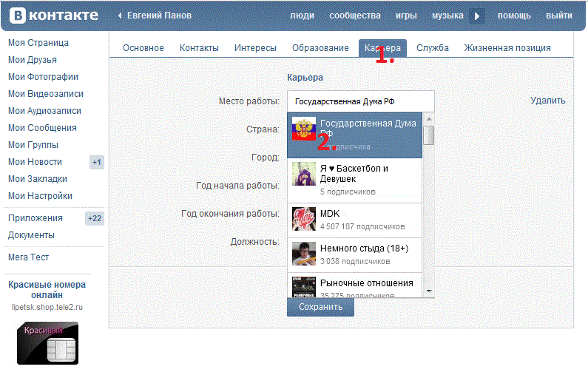Click the back arrow beside Евгений Панов
588x375 pixels.
(120, 16)
